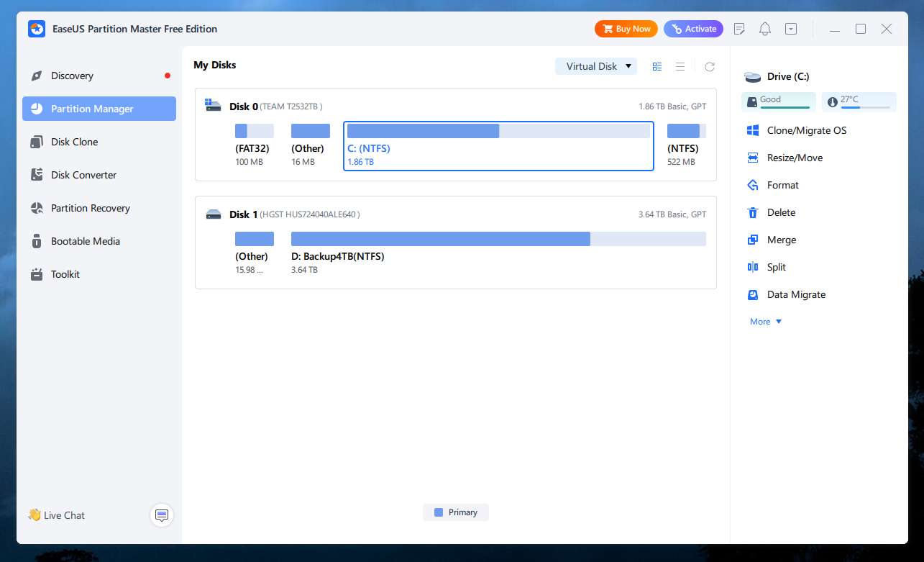The image size is (924, 562).
Task: Open the notifications bell
Action: (x=765, y=29)
